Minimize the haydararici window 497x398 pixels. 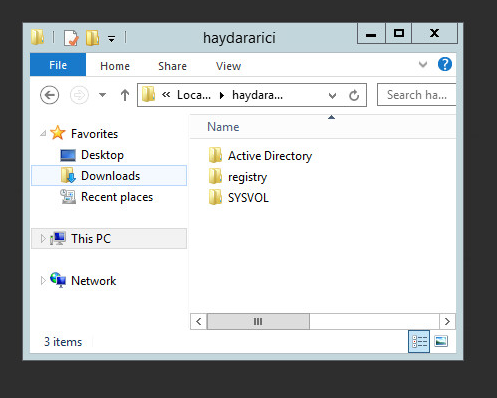[371, 33]
